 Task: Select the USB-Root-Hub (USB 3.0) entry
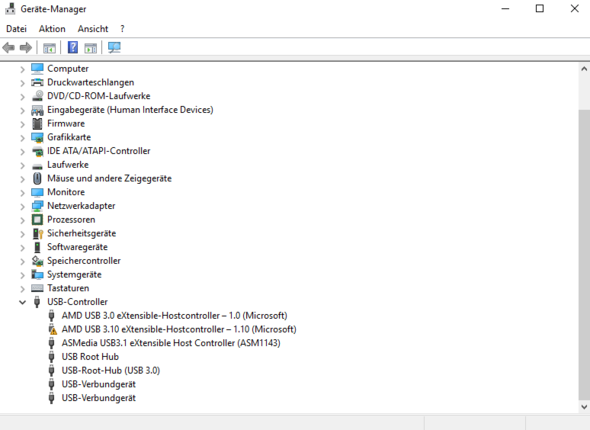tap(111, 371)
